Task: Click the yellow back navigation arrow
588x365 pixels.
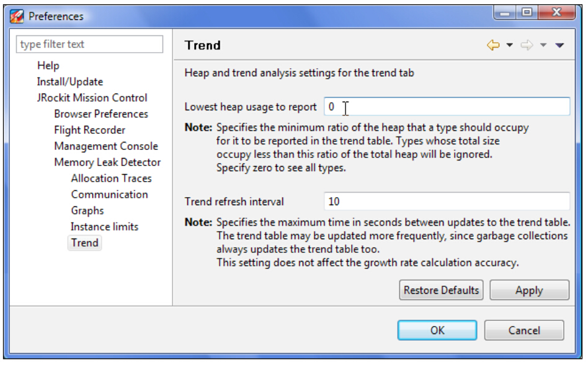Action: 493,45
